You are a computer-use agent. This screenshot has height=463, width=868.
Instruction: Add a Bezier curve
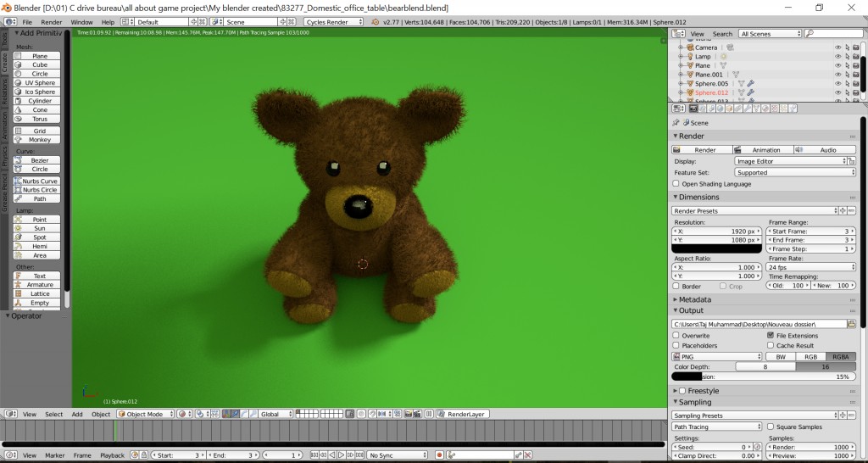pyautogui.click(x=36, y=160)
